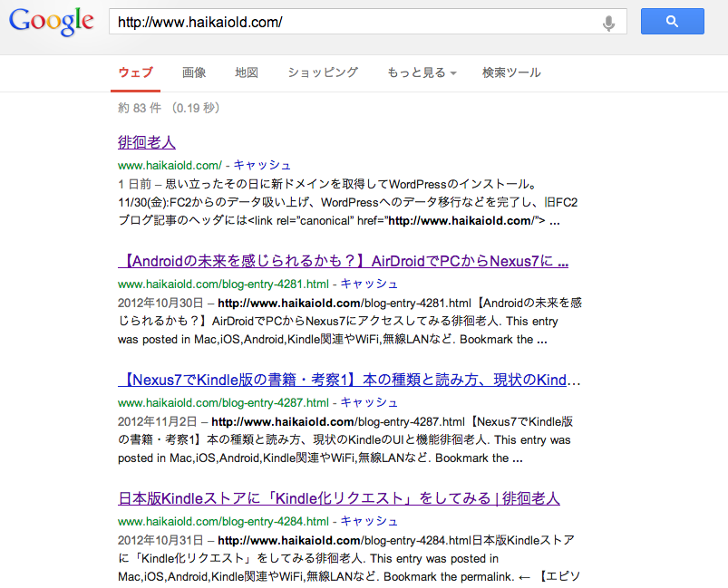Click the microphone voice search icon
Viewport: 728px width, 588px height.
(x=608, y=23)
